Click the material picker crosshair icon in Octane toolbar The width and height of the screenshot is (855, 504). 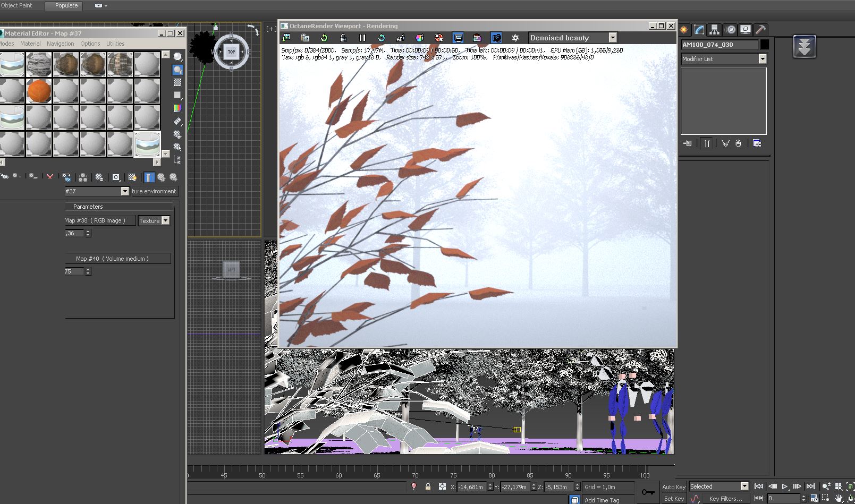click(x=438, y=38)
